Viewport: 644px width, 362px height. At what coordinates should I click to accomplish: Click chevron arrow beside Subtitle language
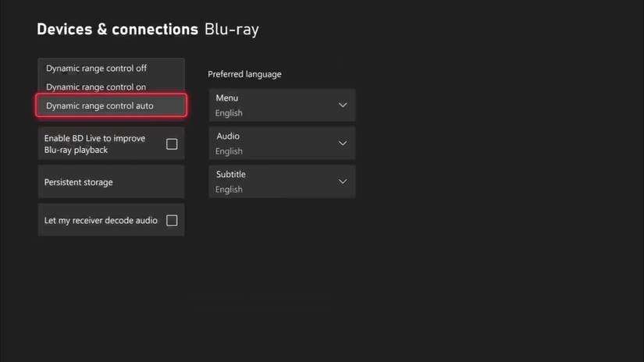pyautogui.click(x=342, y=182)
